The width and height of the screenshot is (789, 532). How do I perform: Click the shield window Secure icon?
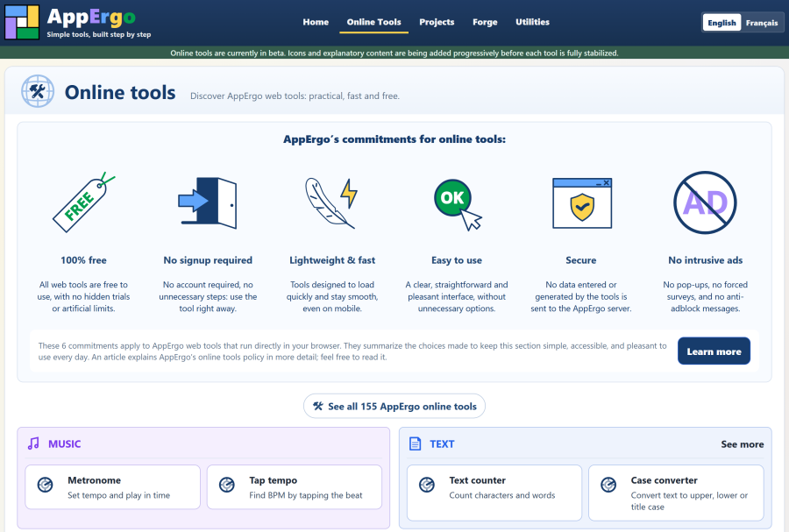[582, 203]
